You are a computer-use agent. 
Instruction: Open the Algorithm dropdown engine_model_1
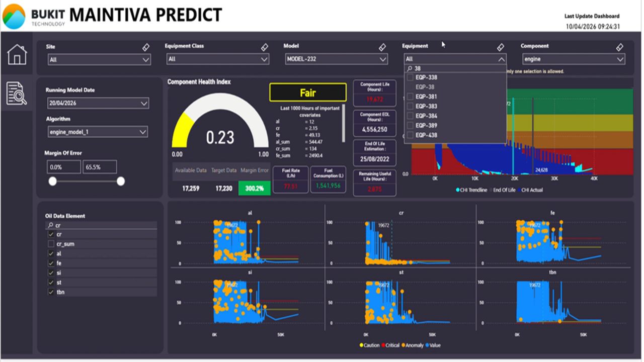[98, 132]
